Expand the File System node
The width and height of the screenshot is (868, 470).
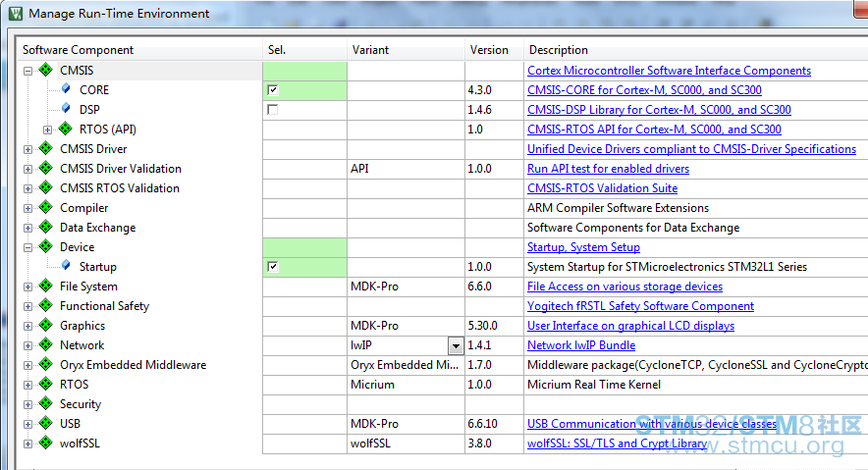click(27, 287)
